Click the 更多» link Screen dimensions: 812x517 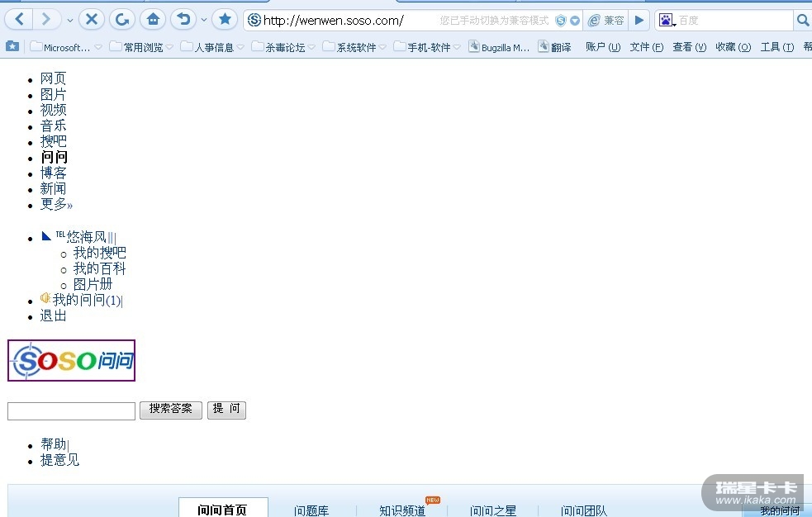pos(56,205)
